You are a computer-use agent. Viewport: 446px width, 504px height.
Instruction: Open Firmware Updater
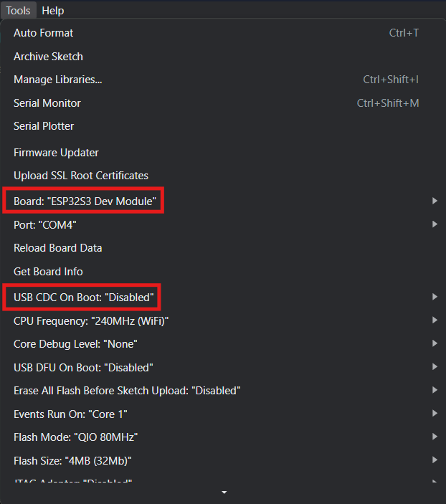tap(56, 153)
